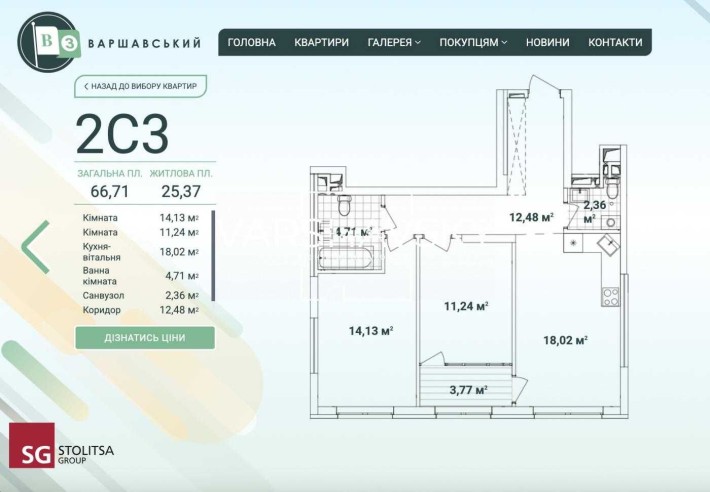Screen dimensions: 710x492
Task: Go to previous apartment with left arrow
Action: click(36, 247)
